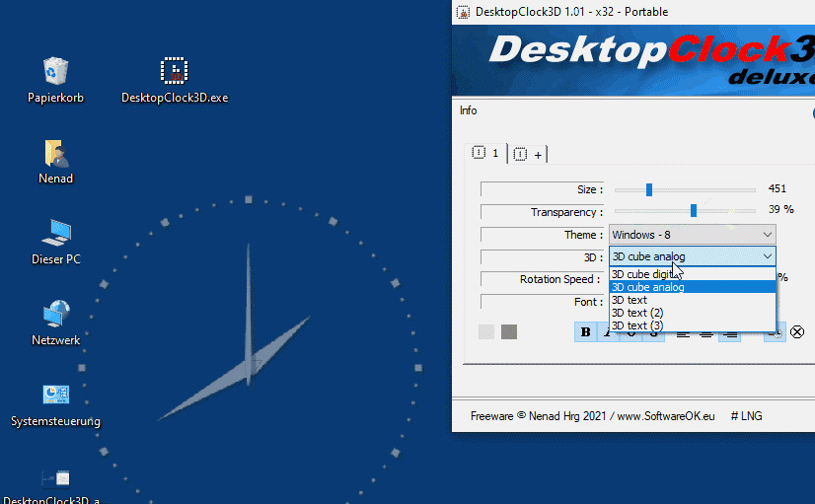Select the Dieser PC desktop icon
Image resolution: width=815 pixels, height=504 pixels.
tap(55, 242)
